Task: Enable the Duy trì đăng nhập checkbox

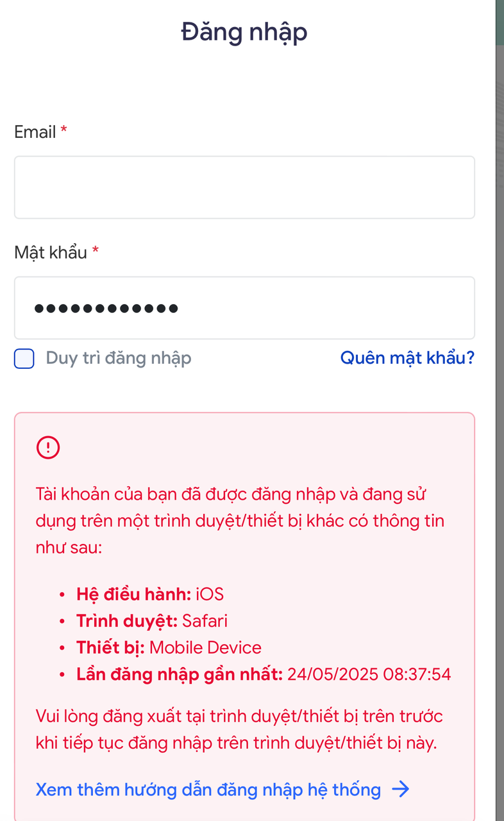Action: (24, 359)
